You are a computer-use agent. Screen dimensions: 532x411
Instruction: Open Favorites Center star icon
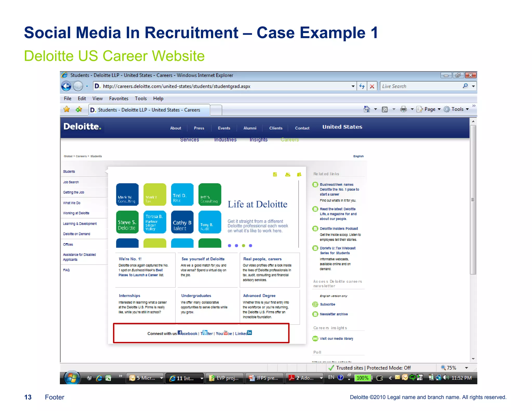(67, 109)
